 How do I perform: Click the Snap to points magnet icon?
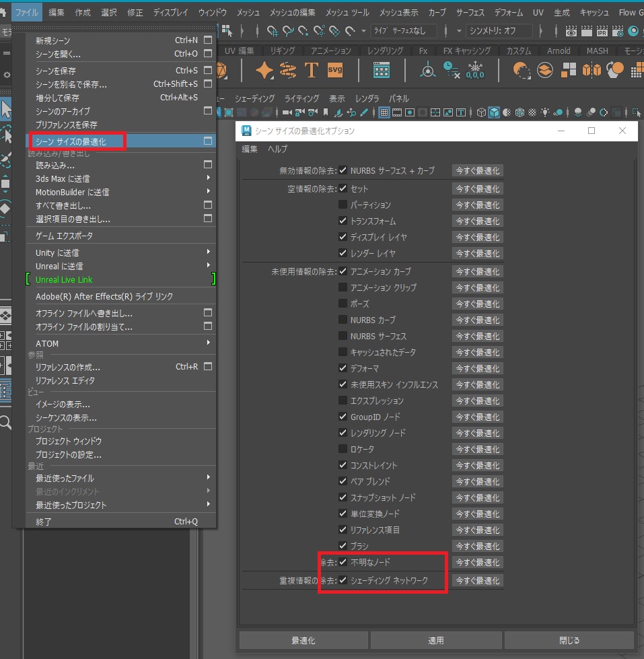coord(303,31)
